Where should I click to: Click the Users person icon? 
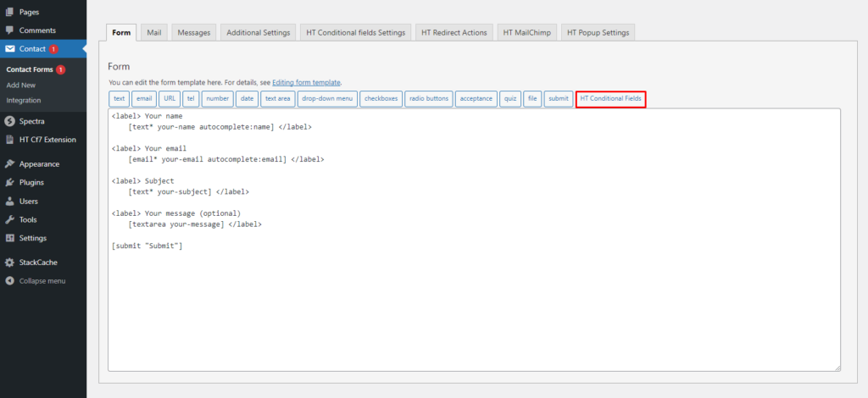[9, 202]
